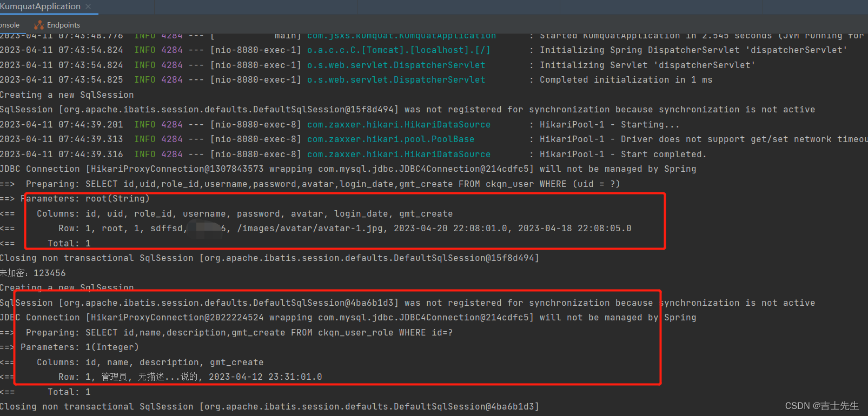Click the 'HikariPool-1 - Starting...' message
This screenshot has width=868, height=416.
coord(609,124)
